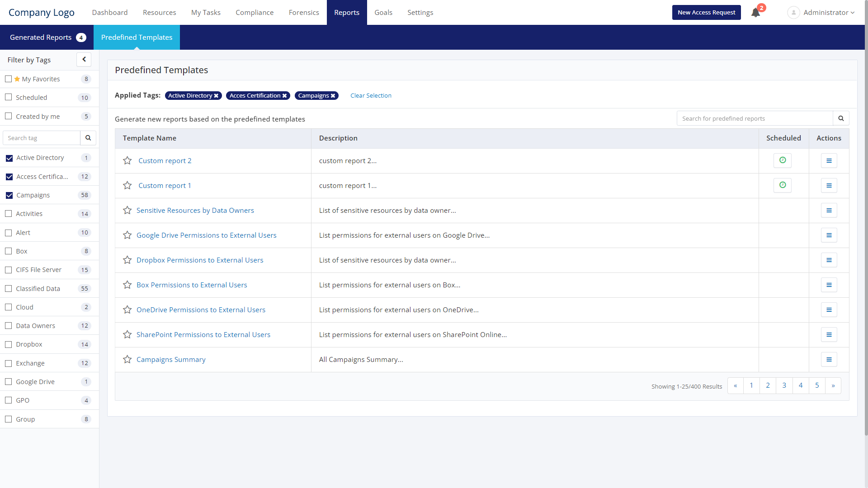The height and width of the screenshot is (488, 868).
Task: Star the Custom report 2 template
Action: [127, 161]
